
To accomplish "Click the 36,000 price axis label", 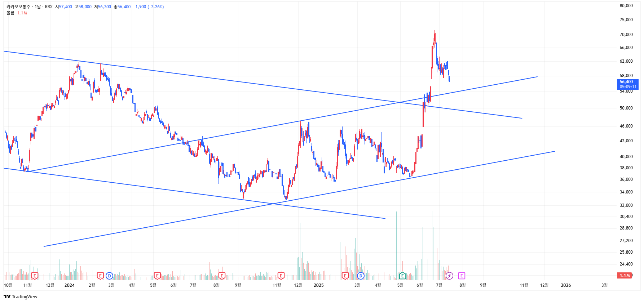I will pos(626,179).
